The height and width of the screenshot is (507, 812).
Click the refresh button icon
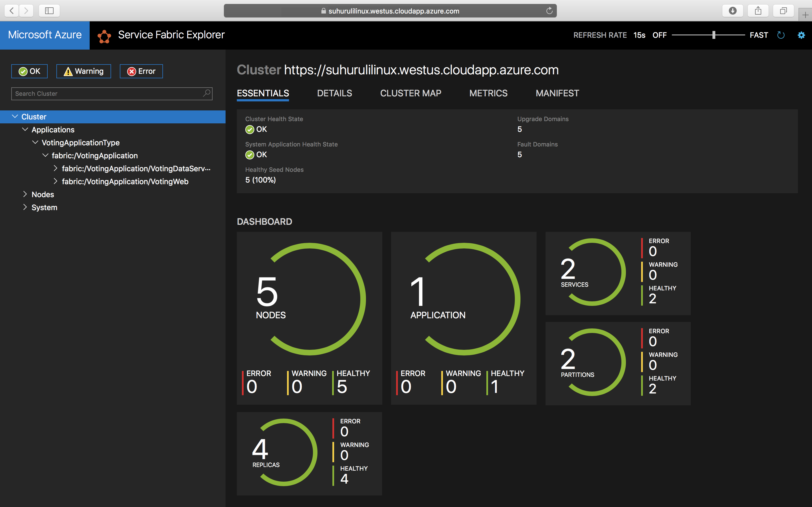(x=782, y=35)
